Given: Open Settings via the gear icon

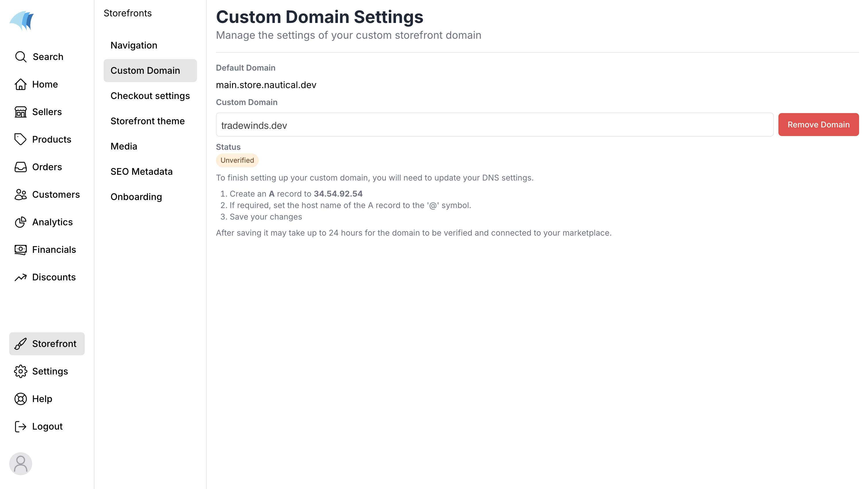Looking at the screenshot, I should pos(21,371).
